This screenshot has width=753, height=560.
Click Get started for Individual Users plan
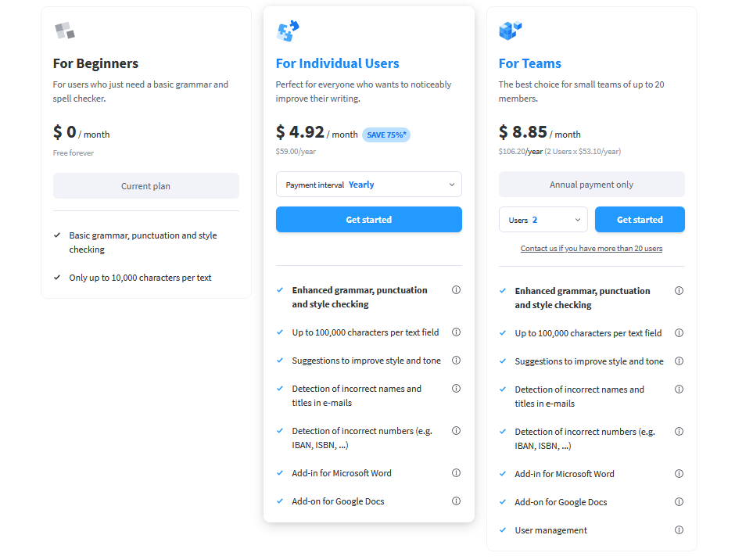coord(368,220)
